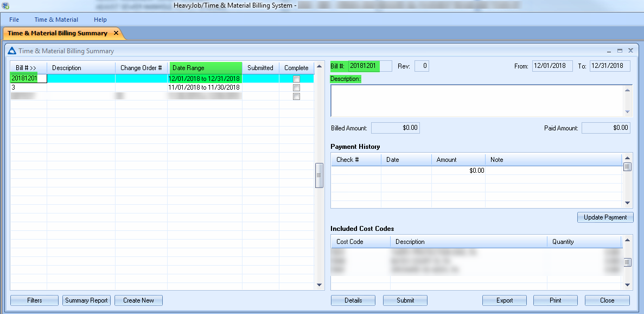Select the Time & Material Billing Summary tab
Viewport: 644px width, 314px height.
pos(58,33)
